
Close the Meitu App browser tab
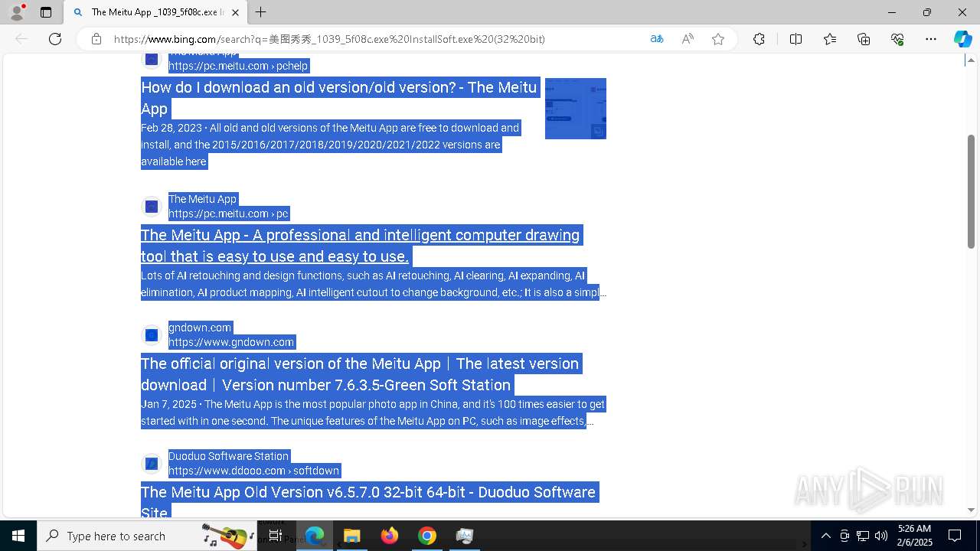235,12
